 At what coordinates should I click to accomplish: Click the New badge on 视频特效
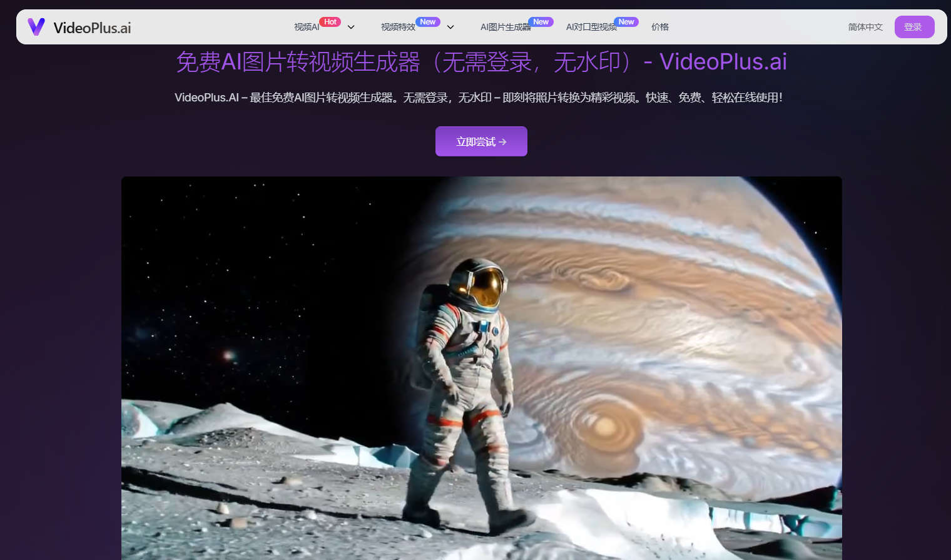(428, 22)
